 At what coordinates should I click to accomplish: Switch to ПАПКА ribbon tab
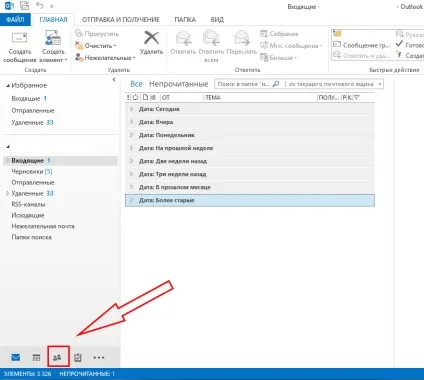[185, 20]
